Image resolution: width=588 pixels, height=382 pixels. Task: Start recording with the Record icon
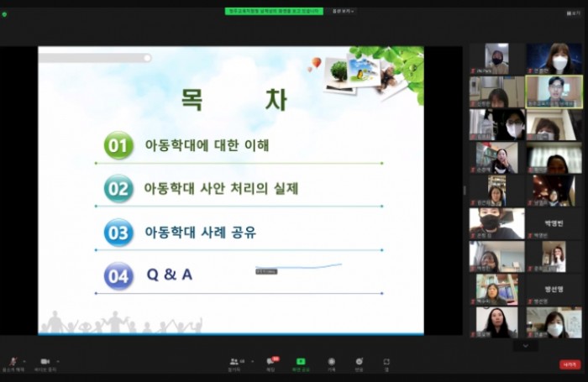tap(331, 362)
